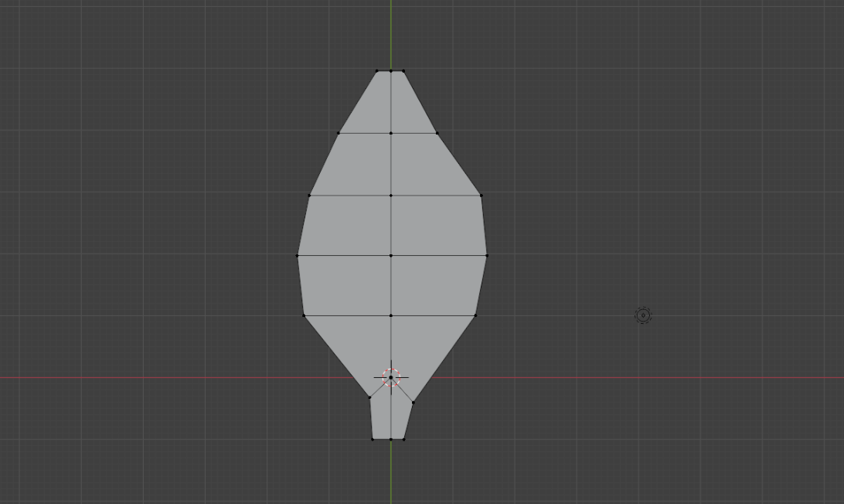Select right vertex of the third row

[x=482, y=196]
